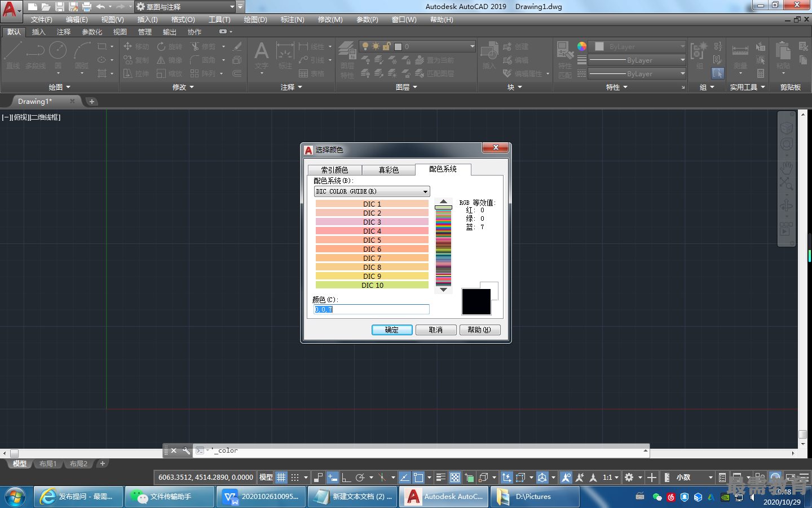Click the Plot printer icon in quick access toolbar
This screenshot has width=812, height=508.
pyautogui.click(x=87, y=7)
